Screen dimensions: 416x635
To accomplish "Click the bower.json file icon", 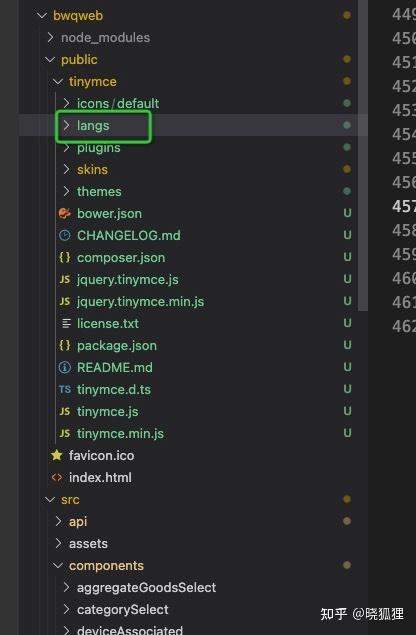I will 65,213.
